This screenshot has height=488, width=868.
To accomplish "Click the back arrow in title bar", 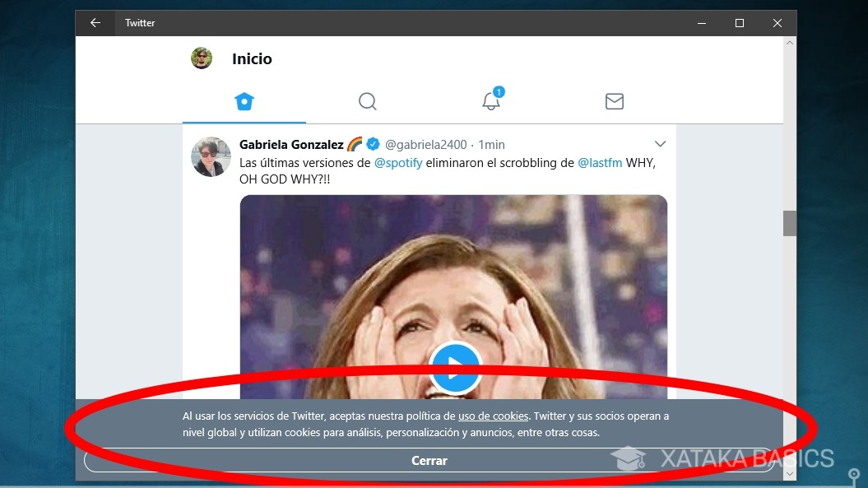I will pyautogui.click(x=95, y=23).
